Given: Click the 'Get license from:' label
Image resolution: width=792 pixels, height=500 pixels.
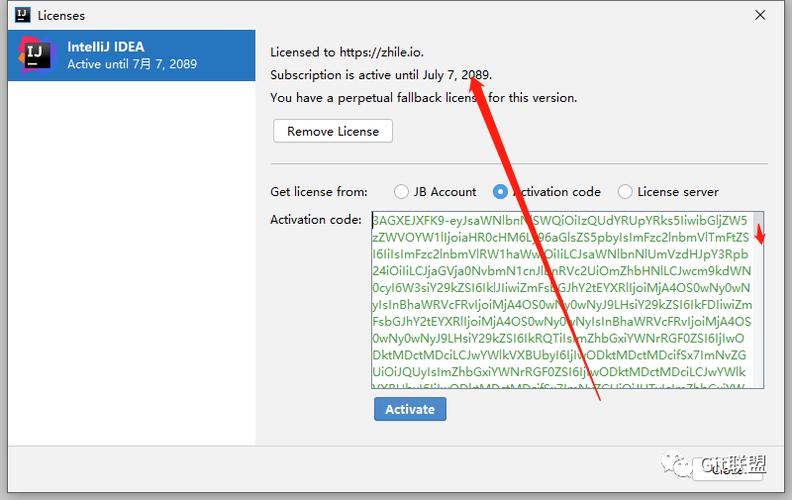Looking at the screenshot, I should click(319, 192).
